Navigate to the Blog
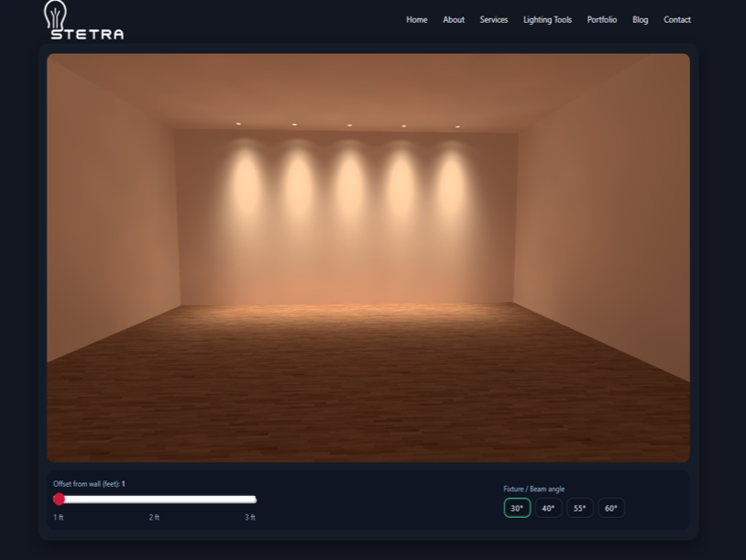The height and width of the screenshot is (560, 746). tap(640, 19)
